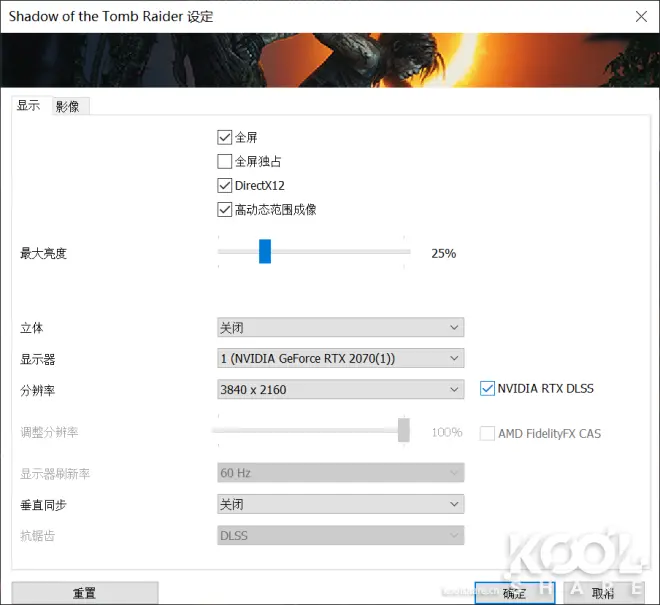This screenshot has width=660, height=605.
Task: Switch to the 显示 tab
Action: [x=29, y=105]
